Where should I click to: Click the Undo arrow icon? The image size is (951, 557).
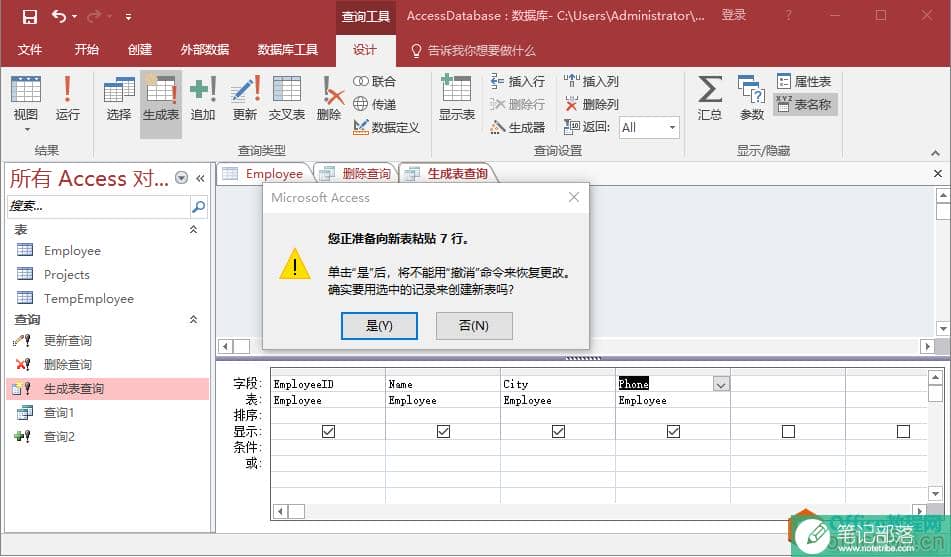pyautogui.click(x=59, y=16)
